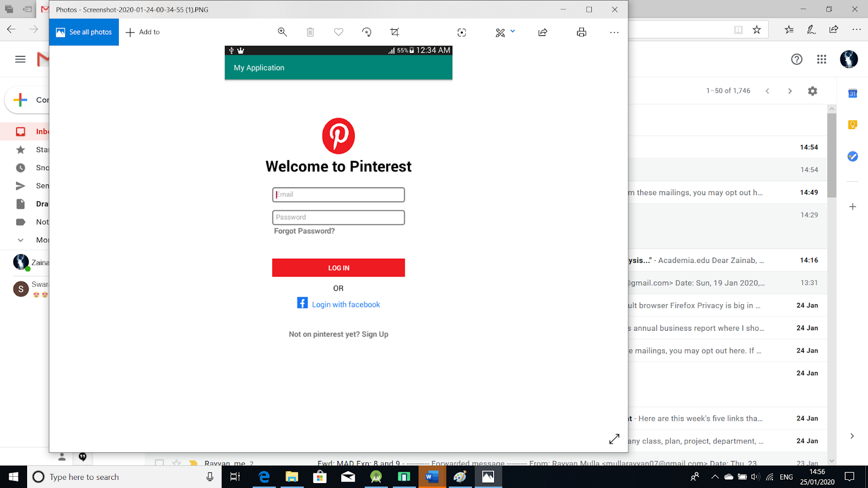Click Cortana microphone icon in search
This screenshot has width=868, height=488.
[x=210, y=477]
